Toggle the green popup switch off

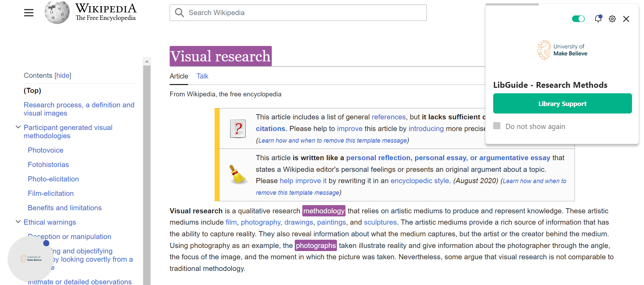pos(578,19)
